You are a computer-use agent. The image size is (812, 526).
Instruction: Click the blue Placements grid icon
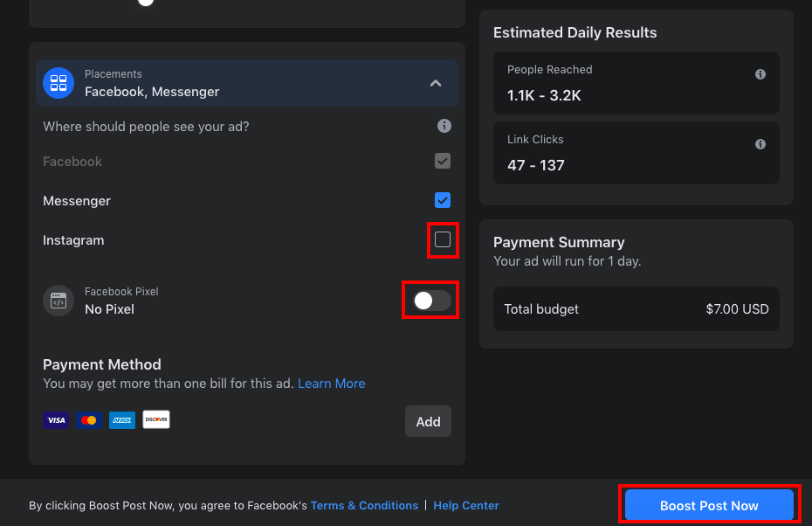[x=58, y=83]
